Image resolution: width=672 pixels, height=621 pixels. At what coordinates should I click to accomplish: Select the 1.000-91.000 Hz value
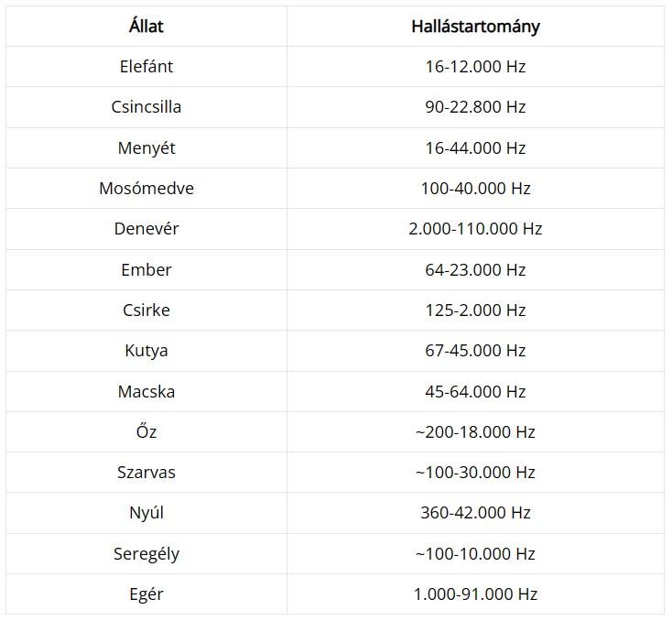point(475,594)
